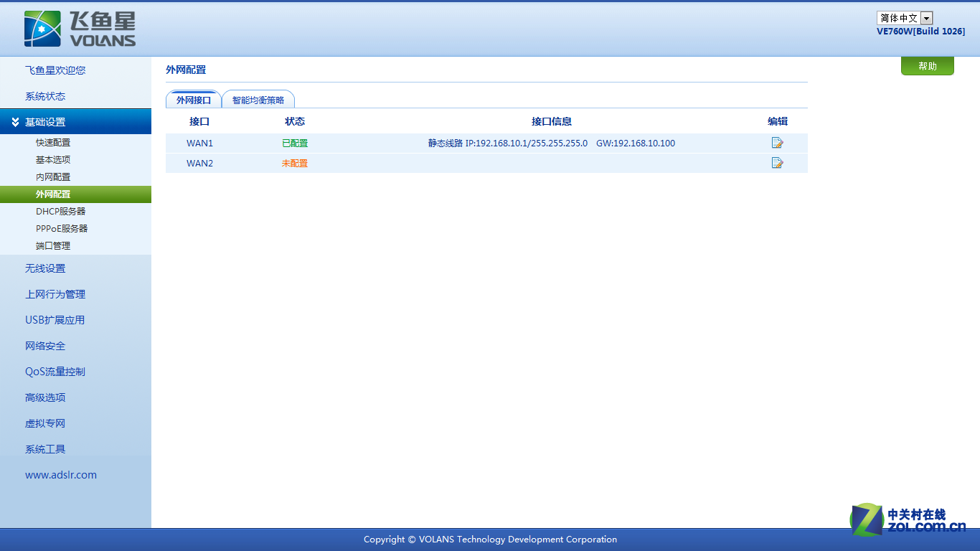The width and height of the screenshot is (980, 551).
Task: Expand 无线设置 menu section
Action: tap(45, 268)
